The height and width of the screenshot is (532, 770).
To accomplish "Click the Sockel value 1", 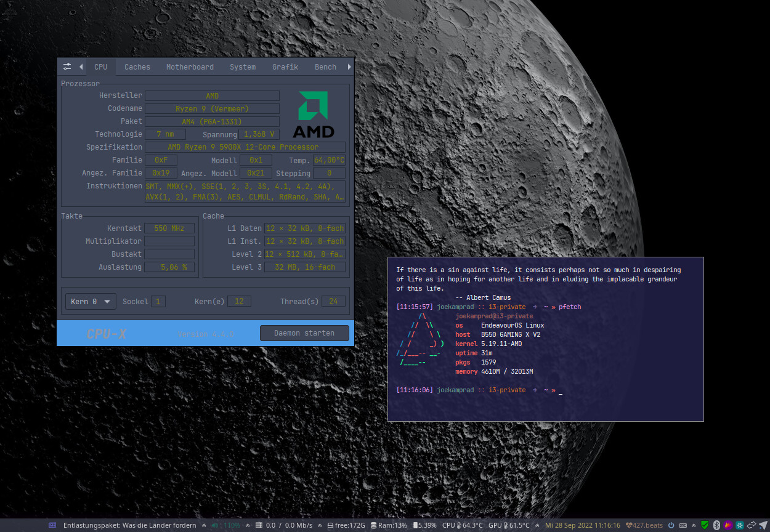I will 158,301.
